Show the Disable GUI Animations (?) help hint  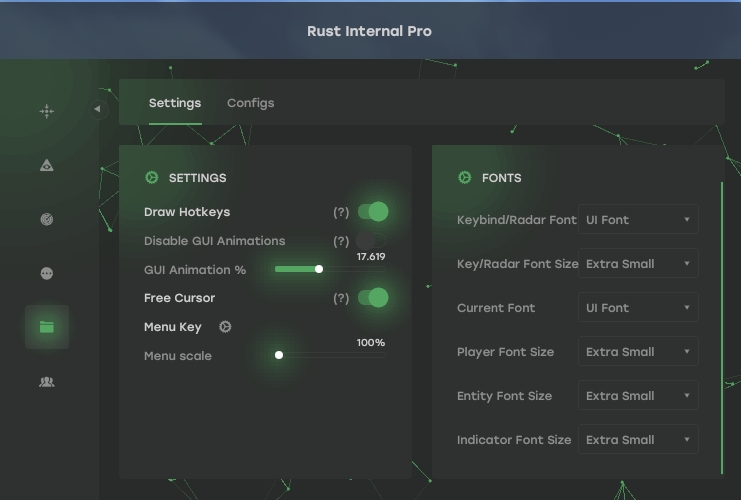coord(341,241)
